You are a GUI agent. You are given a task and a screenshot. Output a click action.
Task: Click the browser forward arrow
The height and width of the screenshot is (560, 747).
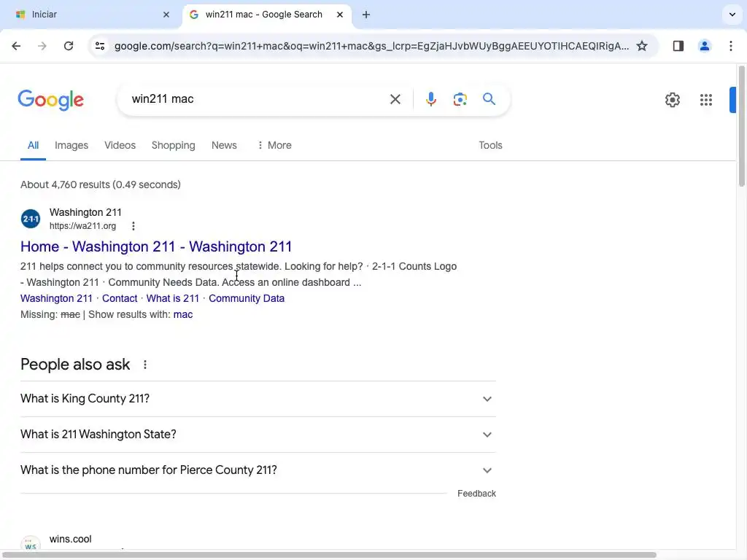point(42,46)
